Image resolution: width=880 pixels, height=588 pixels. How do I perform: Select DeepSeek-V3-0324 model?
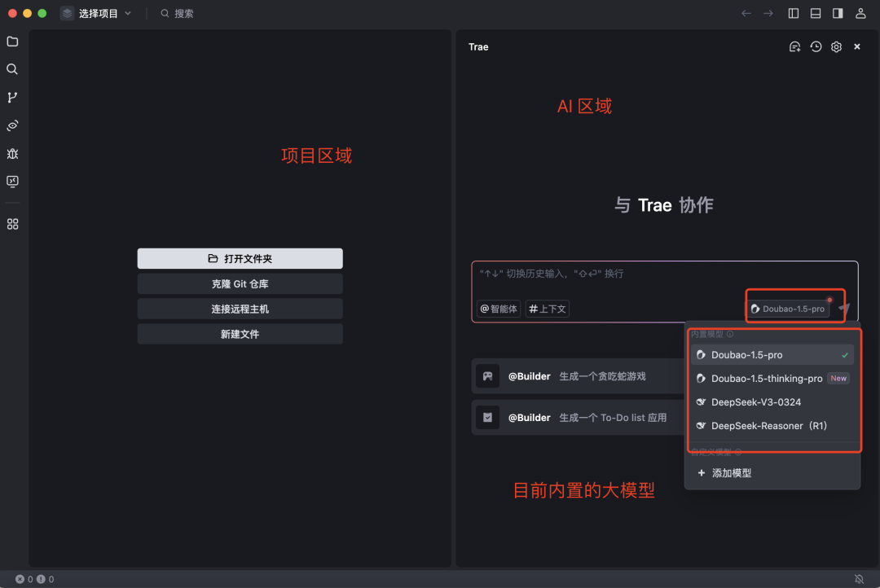pyautogui.click(x=772, y=402)
